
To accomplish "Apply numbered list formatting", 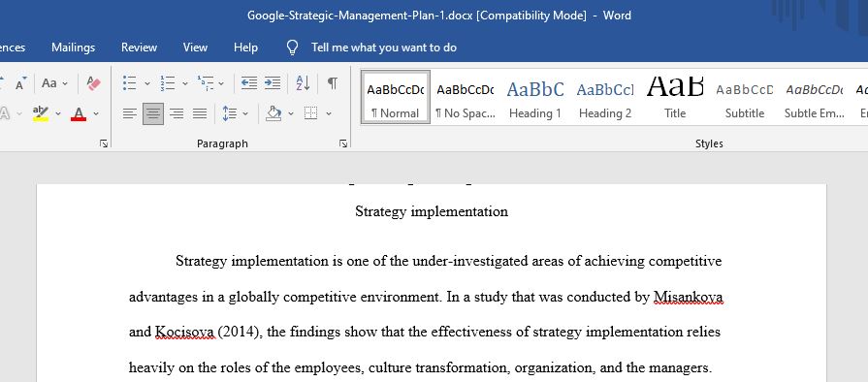I will pyautogui.click(x=167, y=83).
